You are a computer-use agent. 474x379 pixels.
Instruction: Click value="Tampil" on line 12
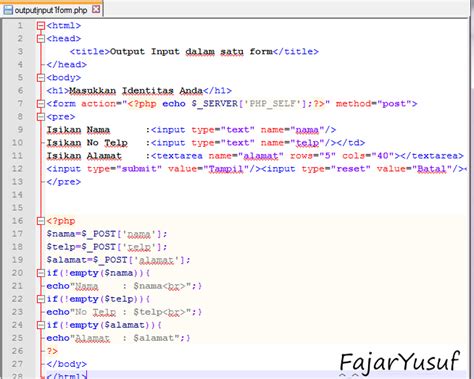(209, 169)
